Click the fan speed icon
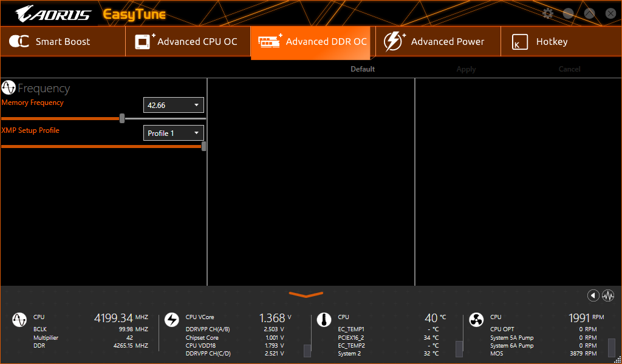The image size is (622, 364). [x=476, y=320]
